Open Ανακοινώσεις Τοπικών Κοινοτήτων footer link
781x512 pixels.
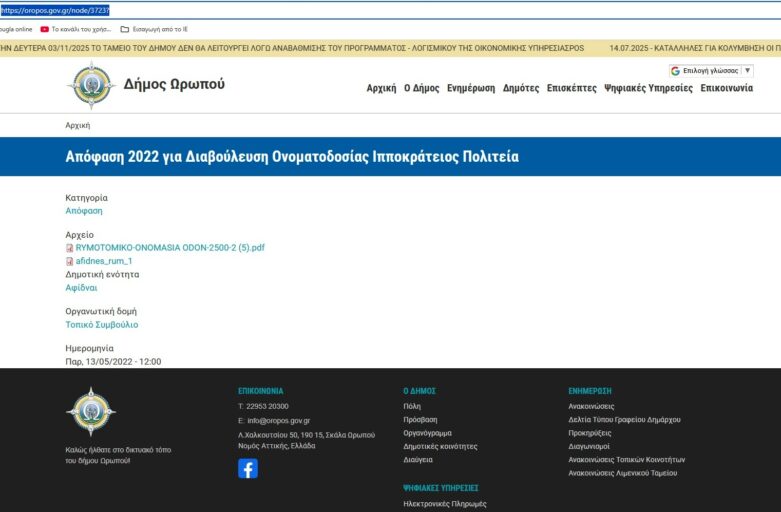click(627, 460)
